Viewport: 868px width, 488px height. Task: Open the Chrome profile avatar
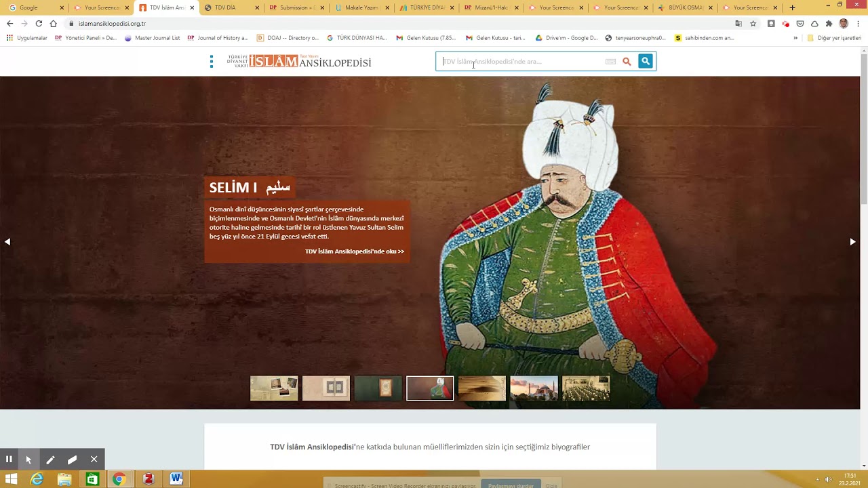(844, 24)
